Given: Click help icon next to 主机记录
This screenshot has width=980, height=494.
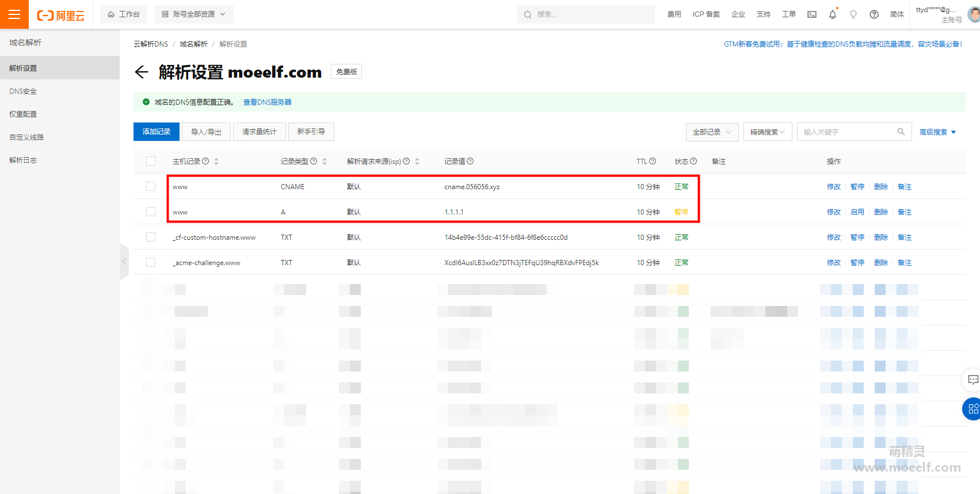Looking at the screenshot, I should pos(205,161).
